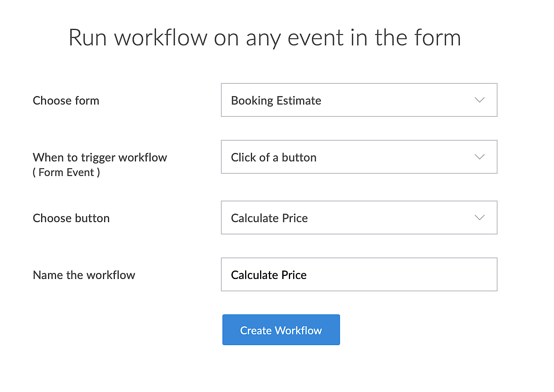554x392 pixels.
Task: Open the Choose form dropdown
Action: point(358,100)
